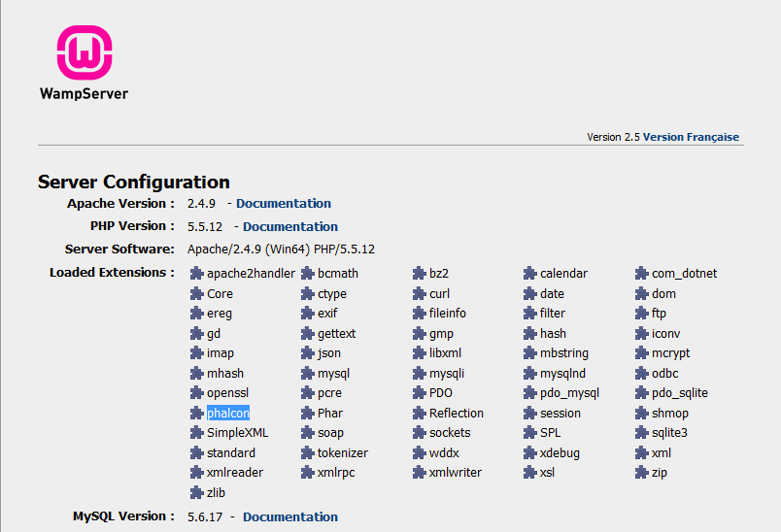The height and width of the screenshot is (532, 781).
Task: Click the highlighted phalcon extension text
Action: [228, 414]
